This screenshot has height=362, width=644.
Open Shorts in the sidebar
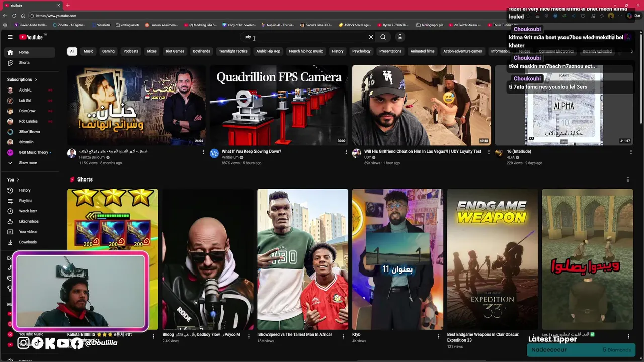pos(30,63)
